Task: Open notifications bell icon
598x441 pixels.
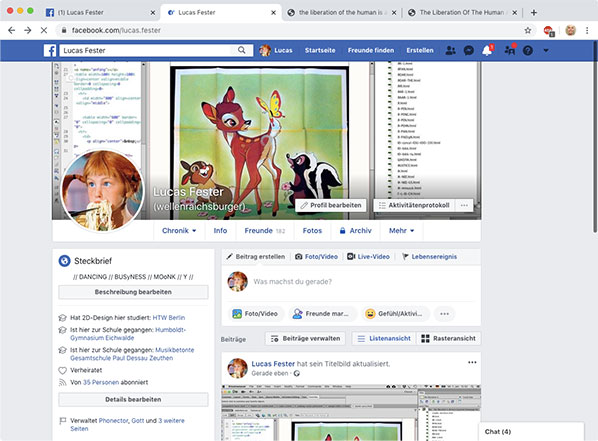Action: (x=487, y=50)
